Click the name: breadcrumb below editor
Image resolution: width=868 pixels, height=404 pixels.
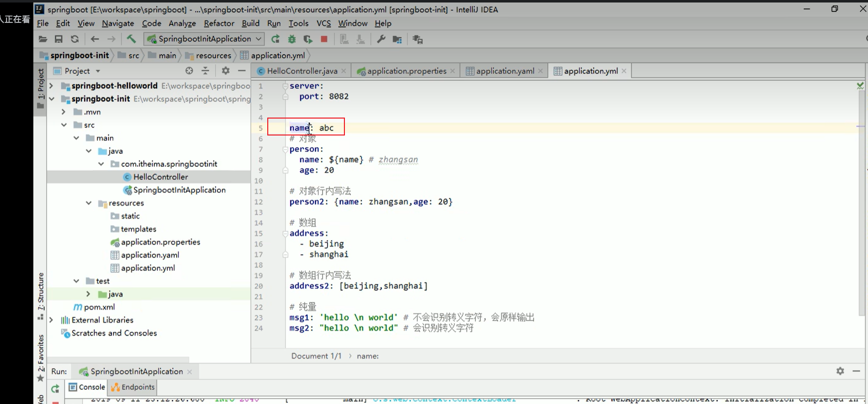click(x=367, y=356)
